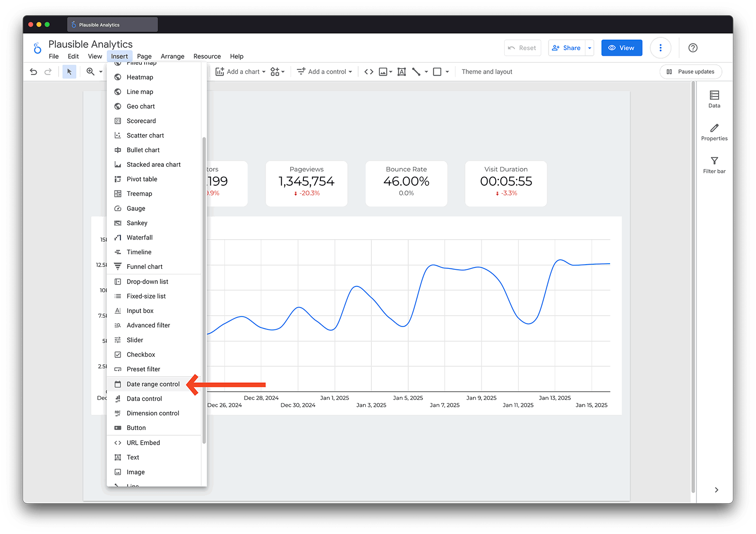The image size is (756, 534).
Task: Click the URL embed code icon in toolbar
Action: (x=369, y=72)
